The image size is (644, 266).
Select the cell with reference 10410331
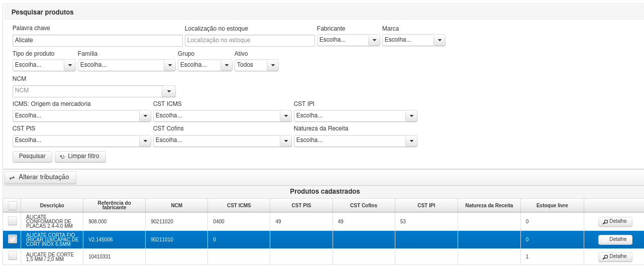coord(115,256)
